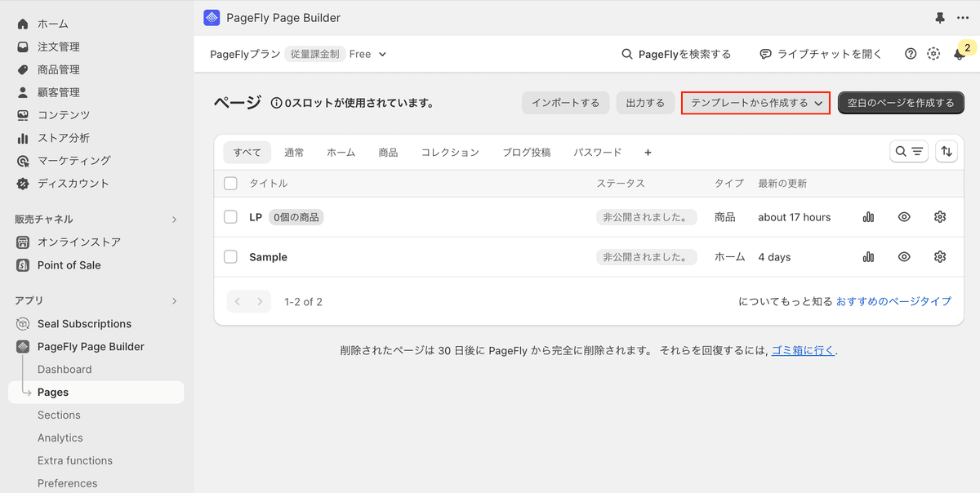View analytics for the Sample page

tap(868, 257)
